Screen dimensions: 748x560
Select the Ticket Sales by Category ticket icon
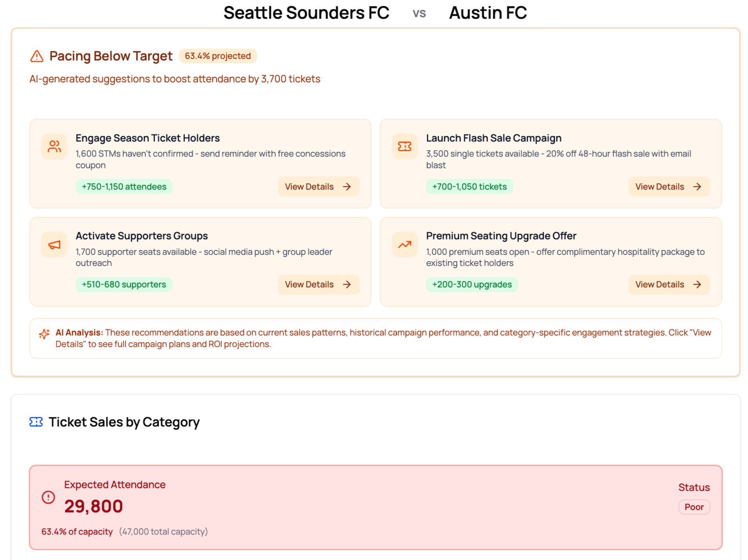[36, 422]
